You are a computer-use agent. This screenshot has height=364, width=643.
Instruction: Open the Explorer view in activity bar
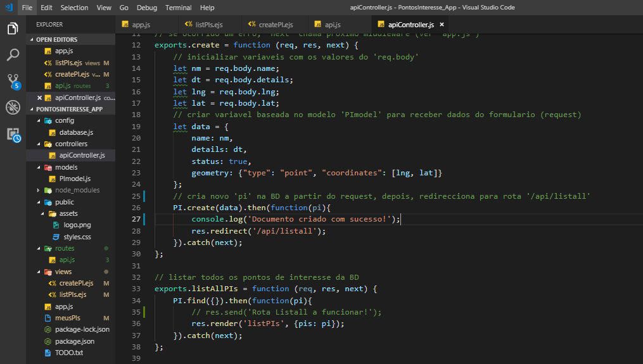[x=13, y=29]
